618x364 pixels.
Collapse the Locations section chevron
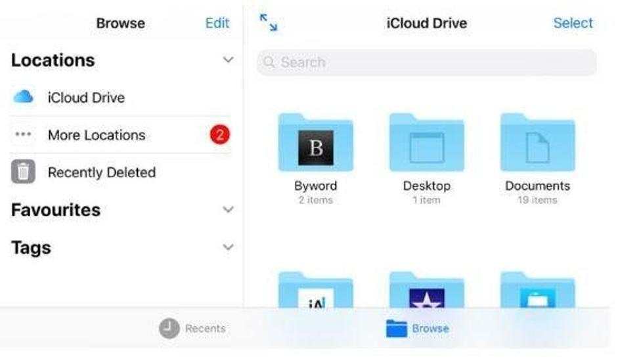click(228, 60)
